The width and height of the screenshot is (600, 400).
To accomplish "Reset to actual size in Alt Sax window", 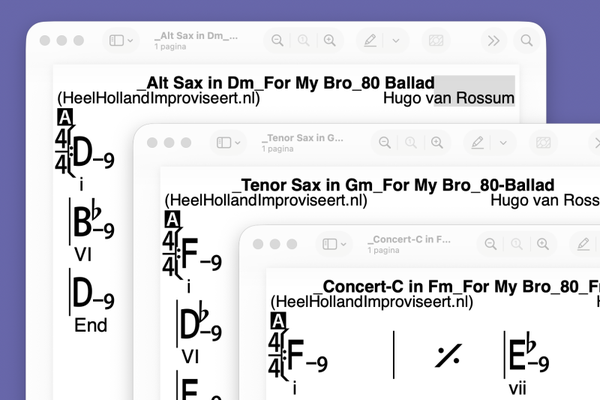I will coord(303,40).
